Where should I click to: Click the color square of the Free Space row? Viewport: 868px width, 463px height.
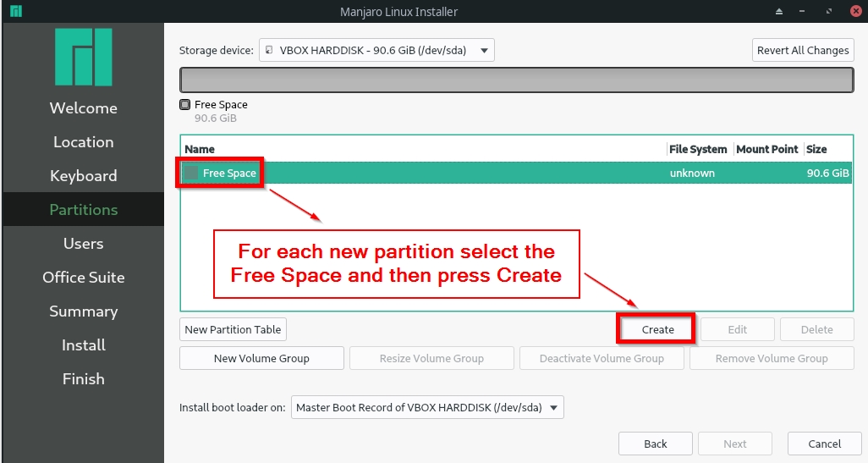pos(191,173)
